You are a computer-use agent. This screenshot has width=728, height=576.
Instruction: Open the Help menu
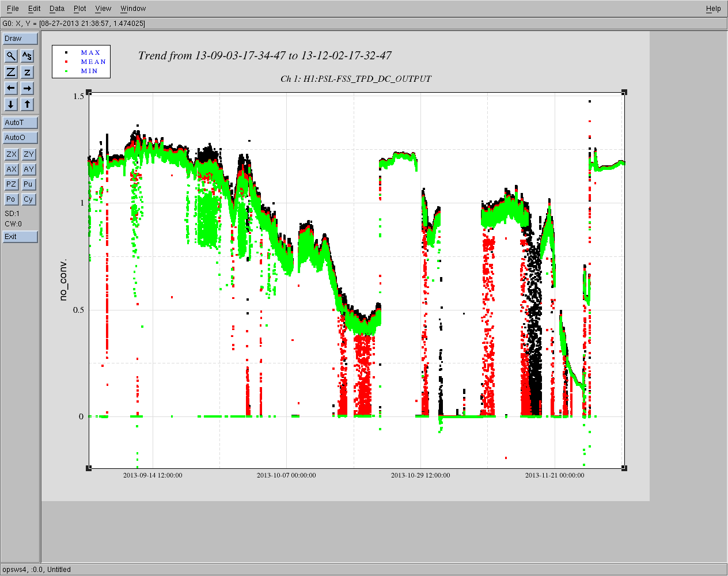coord(714,9)
